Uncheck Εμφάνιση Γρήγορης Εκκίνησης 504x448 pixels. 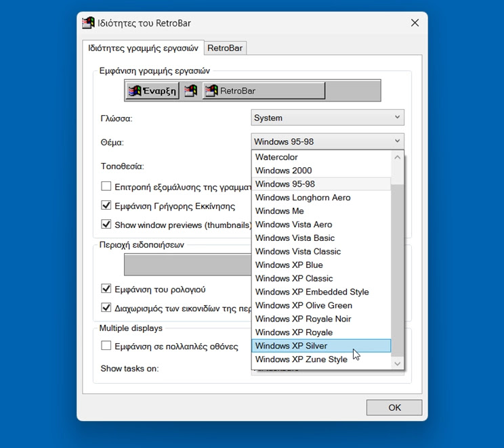106,205
